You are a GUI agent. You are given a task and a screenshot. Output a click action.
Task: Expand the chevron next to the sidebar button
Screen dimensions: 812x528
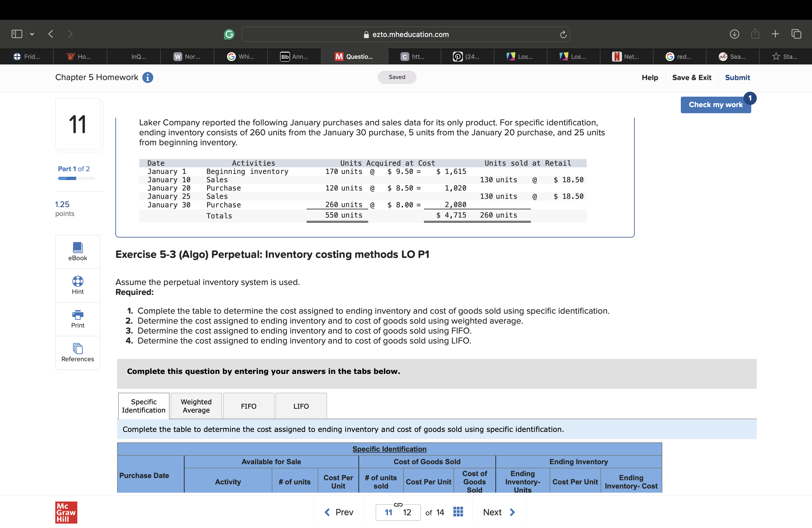pos(32,34)
